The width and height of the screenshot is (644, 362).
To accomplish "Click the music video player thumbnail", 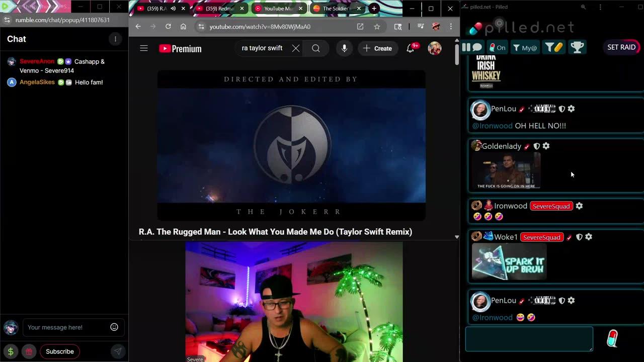I will pyautogui.click(x=291, y=145).
